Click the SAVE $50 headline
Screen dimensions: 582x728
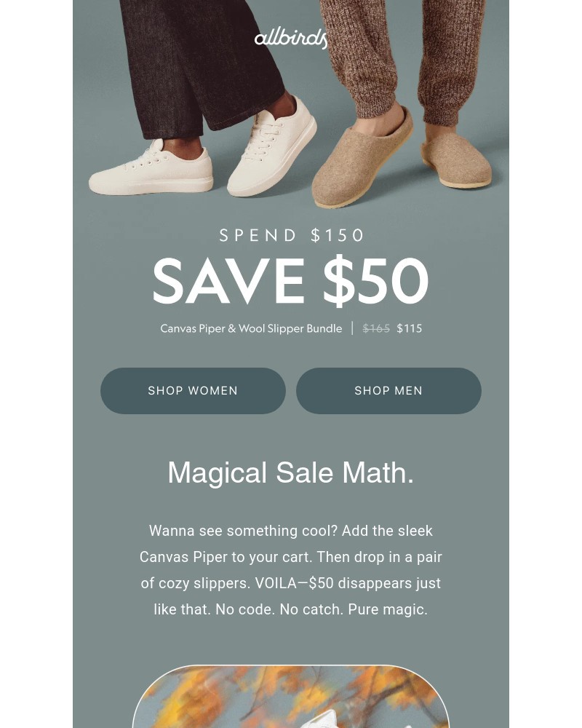click(290, 281)
